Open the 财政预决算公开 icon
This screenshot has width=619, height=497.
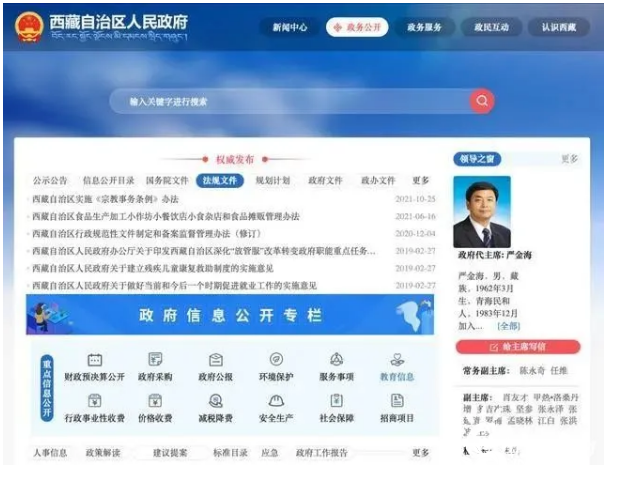[94, 360]
